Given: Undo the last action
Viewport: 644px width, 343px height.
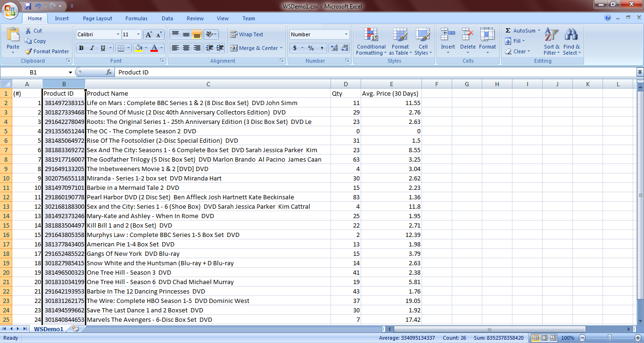Looking at the screenshot, I should (x=38, y=6).
